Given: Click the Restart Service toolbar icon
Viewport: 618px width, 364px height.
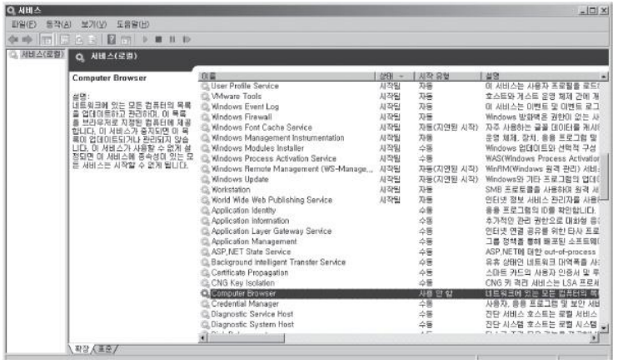Looking at the screenshot, I should [187, 39].
